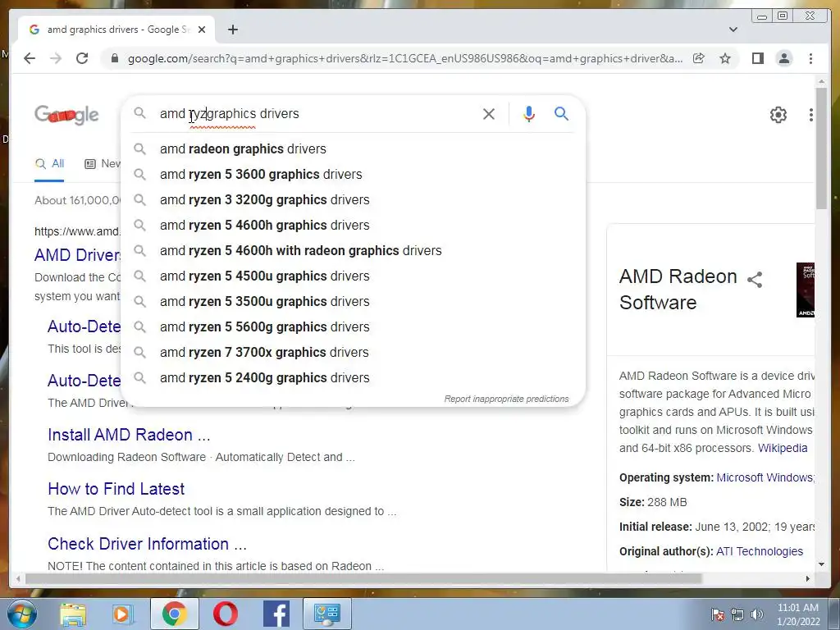The height and width of the screenshot is (630, 840).
Task: Open Google settings gear icon
Action: click(778, 115)
